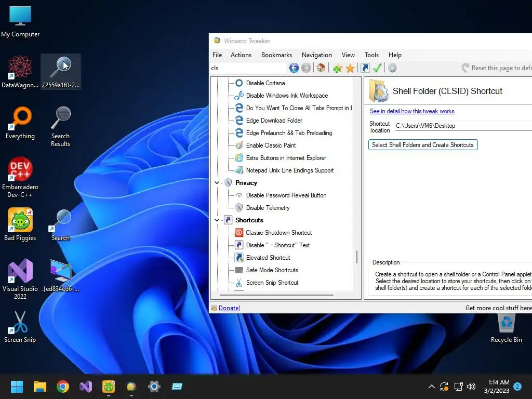Click the Back navigation arrow in Winaero toolbar

coord(294,68)
